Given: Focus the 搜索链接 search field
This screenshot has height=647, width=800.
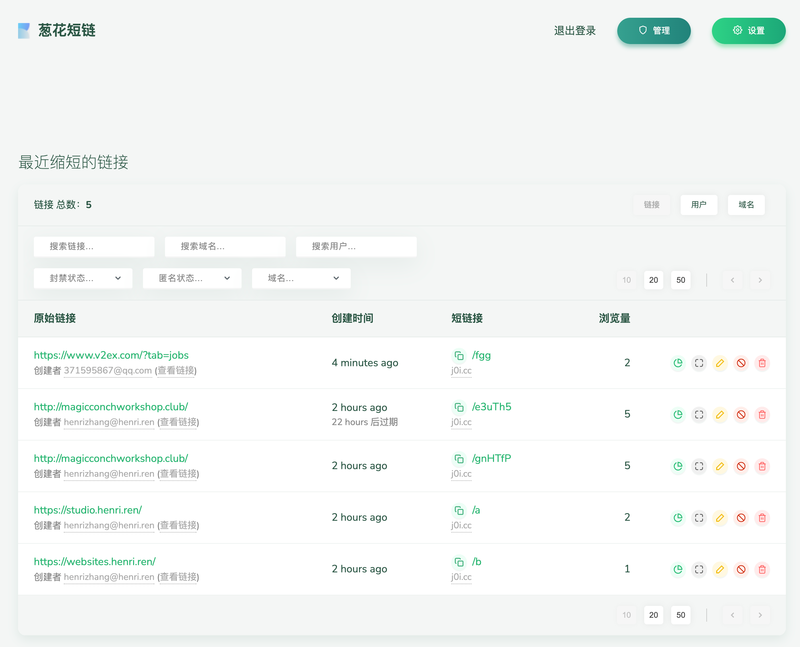Looking at the screenshot, I should coord(94,246).
